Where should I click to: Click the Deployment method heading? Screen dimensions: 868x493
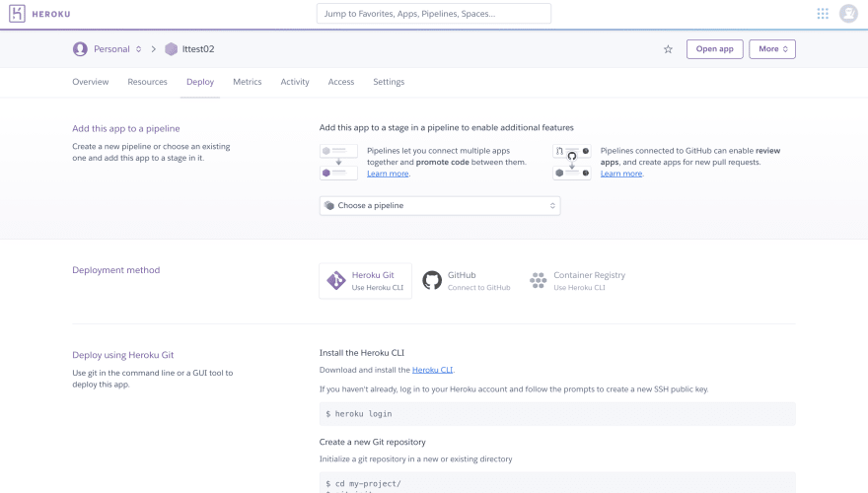tap(115, 270)
